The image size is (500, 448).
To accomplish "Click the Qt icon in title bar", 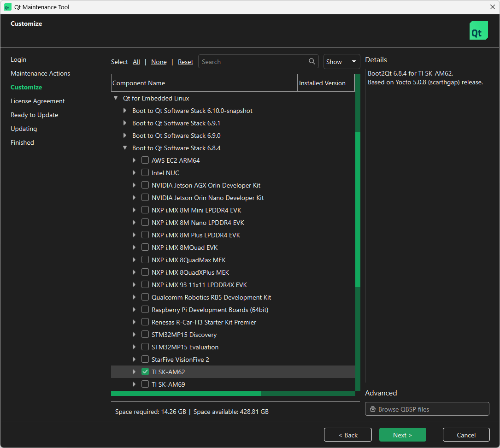I will [x=7, y=7].
